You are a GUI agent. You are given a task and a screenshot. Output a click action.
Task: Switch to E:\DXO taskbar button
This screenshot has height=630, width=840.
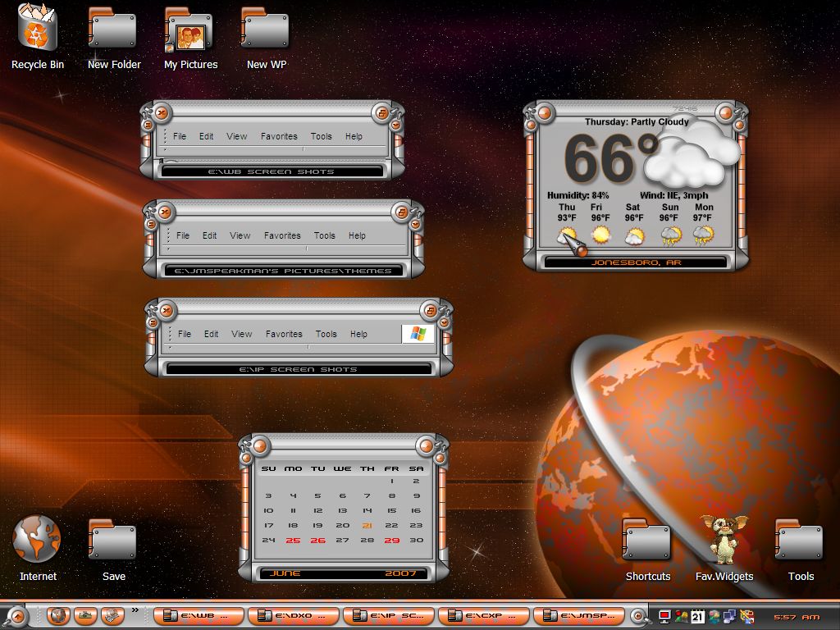tap(293, 616)
